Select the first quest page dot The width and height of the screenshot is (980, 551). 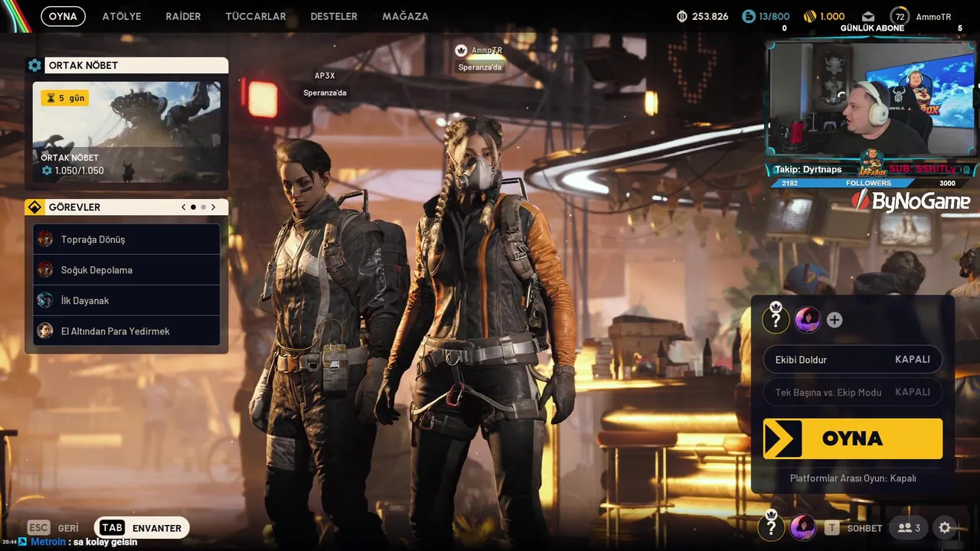(x=193, y=207)
